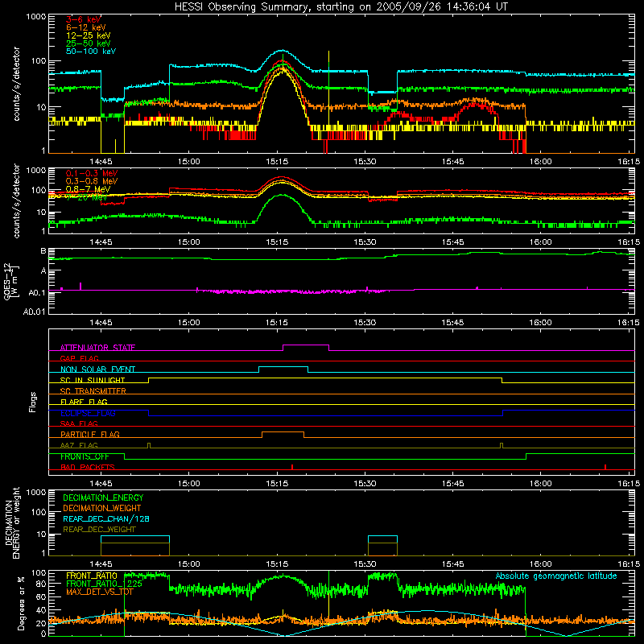This screenshot has height=644, width=644.
Task: Select the FRONTS_OFF flag label
Action: 85,456
